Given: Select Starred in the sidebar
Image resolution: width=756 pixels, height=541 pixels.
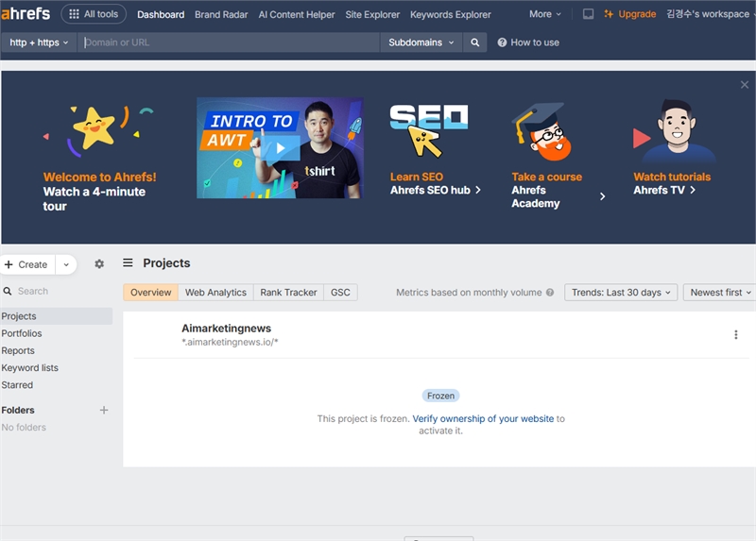Looking at the screenshot, I should point(17,385).
